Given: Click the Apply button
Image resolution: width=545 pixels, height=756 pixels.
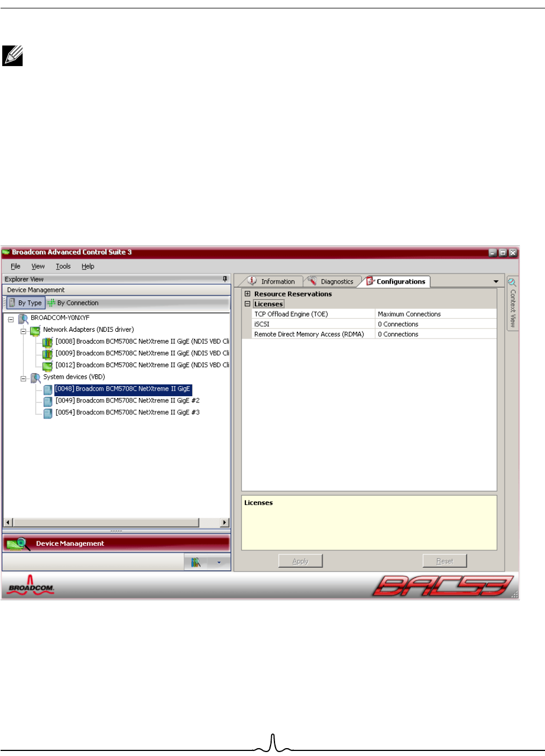Looking at the screenshot, I should 300,561.
